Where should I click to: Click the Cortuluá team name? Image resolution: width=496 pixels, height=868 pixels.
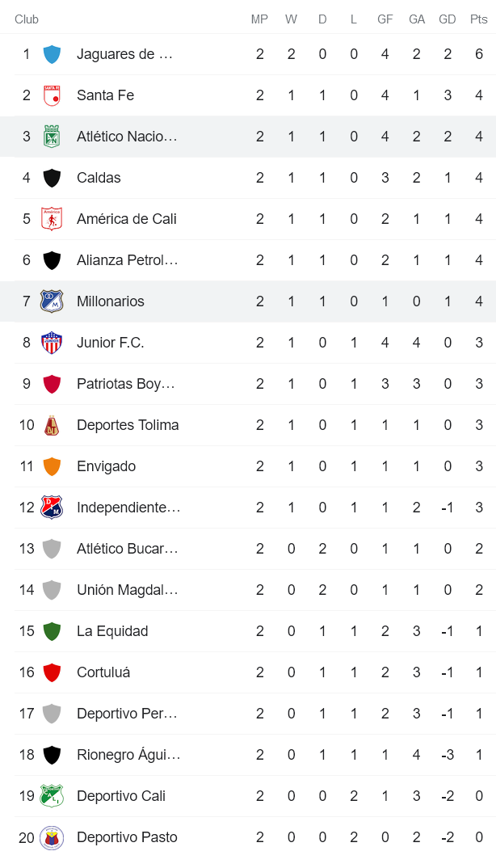[x=101, y=672]
